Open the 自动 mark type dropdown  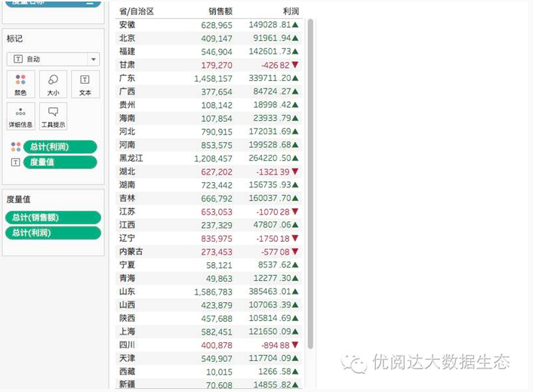tap(53, 59)
